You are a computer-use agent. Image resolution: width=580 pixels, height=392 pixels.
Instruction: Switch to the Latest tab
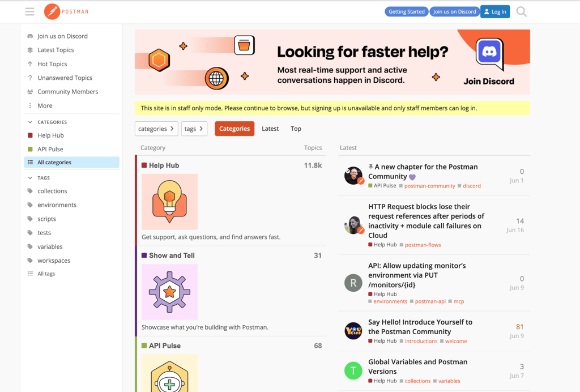[270, 129]
